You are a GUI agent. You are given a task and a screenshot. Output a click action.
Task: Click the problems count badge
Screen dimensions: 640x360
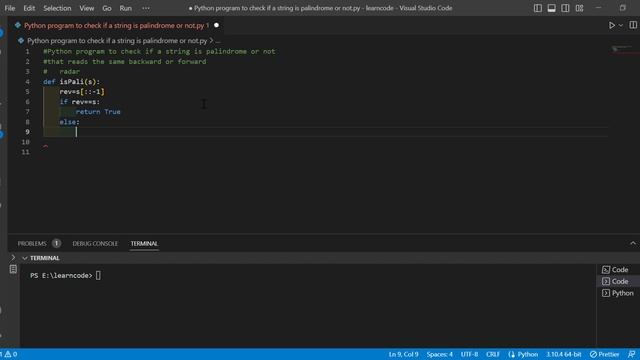tap(56, 244)
